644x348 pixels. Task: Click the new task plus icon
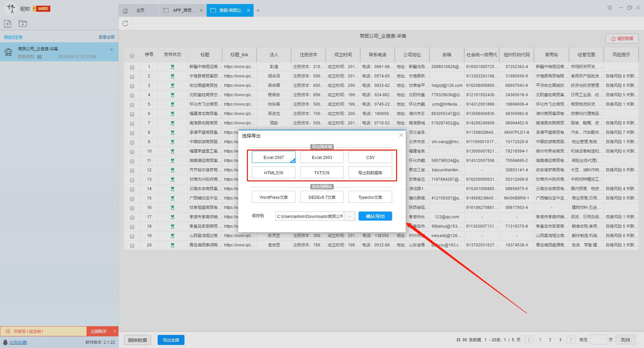pyautogui.click(x=8, y=23)
